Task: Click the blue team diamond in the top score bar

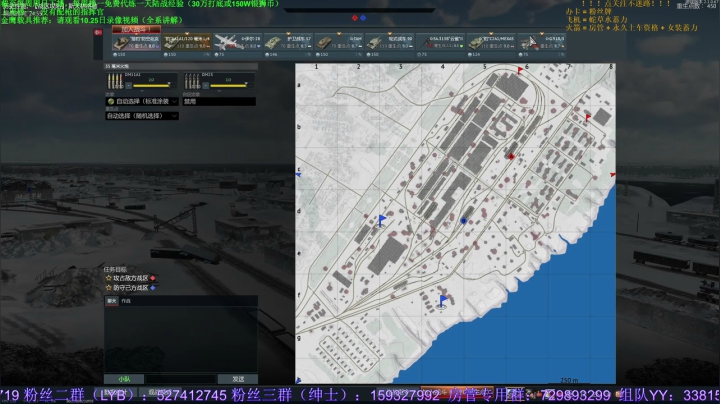Action: pyautogui.click(x=363, y=18)
